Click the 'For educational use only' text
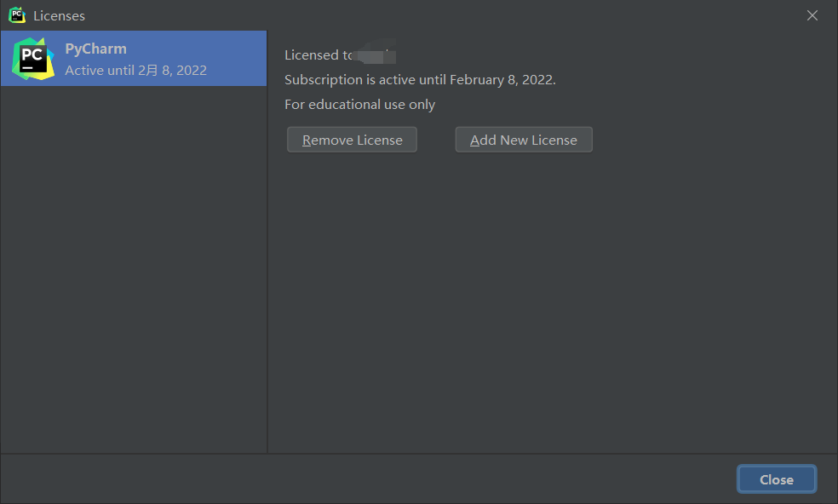 click(359, 104)
